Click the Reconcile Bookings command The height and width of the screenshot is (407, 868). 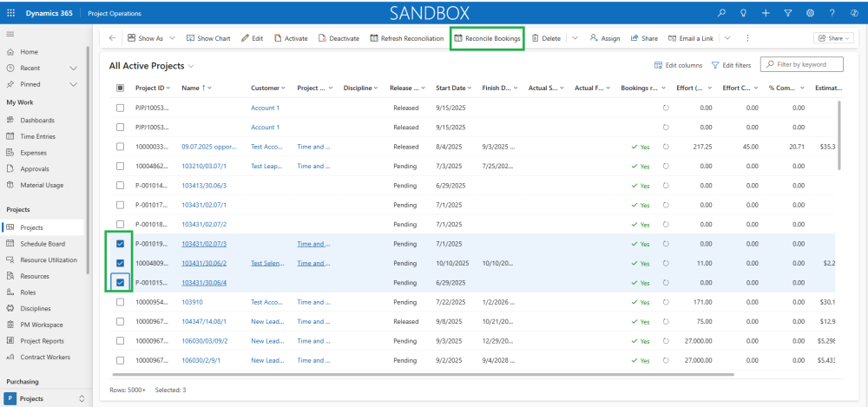pos(487,38)
